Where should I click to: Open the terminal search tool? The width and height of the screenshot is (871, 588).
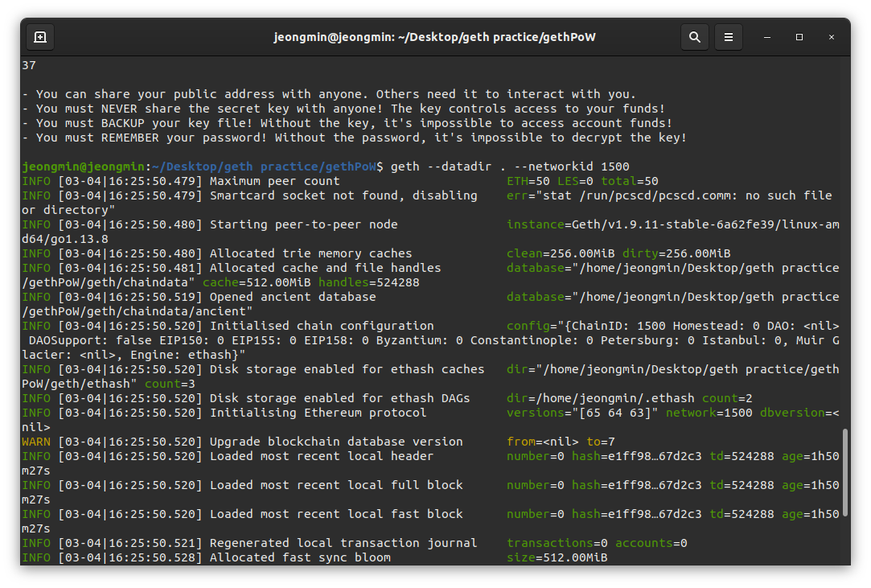coord(694,37)
